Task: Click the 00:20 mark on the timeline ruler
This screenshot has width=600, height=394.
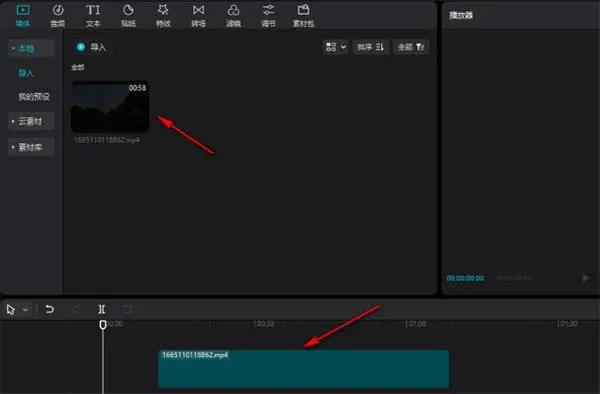Action: [264, 324]
